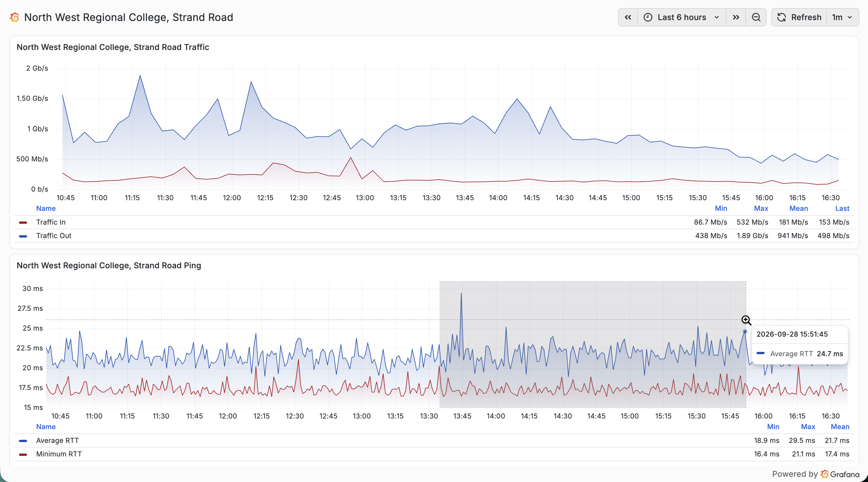This screenshot has width=868, height=482.
Task: Click Average RTT mean value 21.7 ms
Action: point(837,441)
